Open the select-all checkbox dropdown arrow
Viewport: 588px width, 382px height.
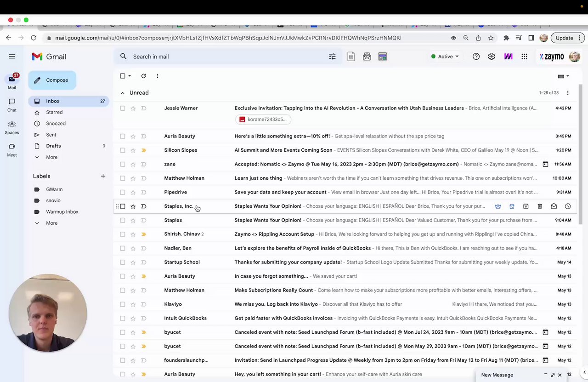[130, 76]
